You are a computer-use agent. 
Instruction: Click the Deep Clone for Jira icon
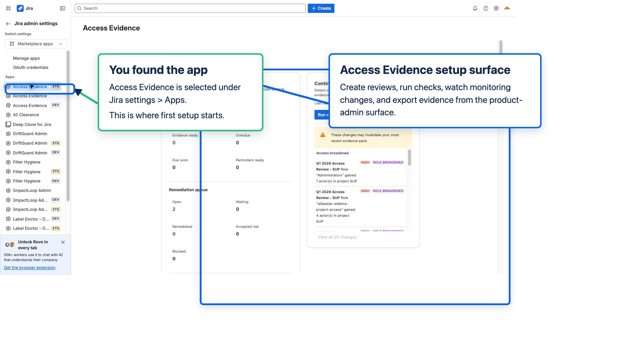(x=8, y=124)
